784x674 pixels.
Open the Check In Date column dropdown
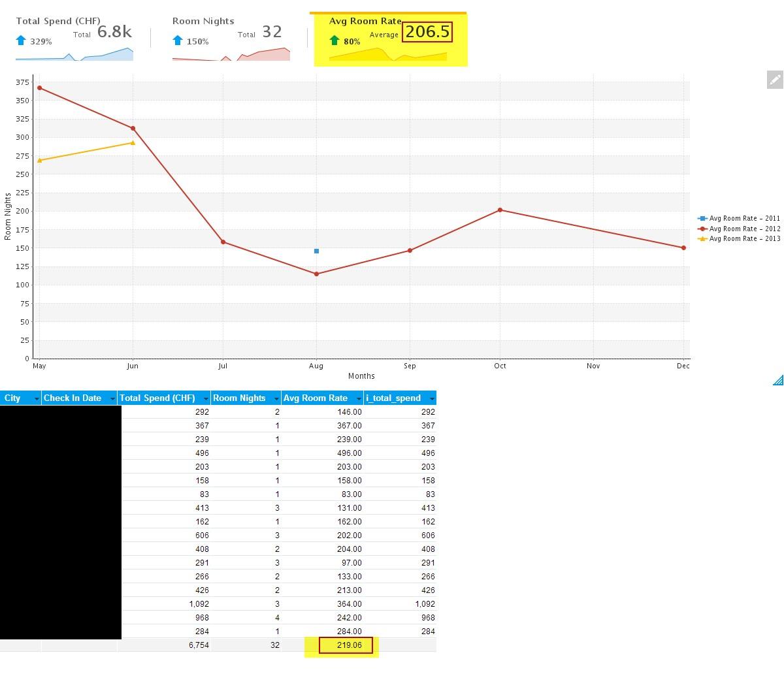tap(112, 398)
